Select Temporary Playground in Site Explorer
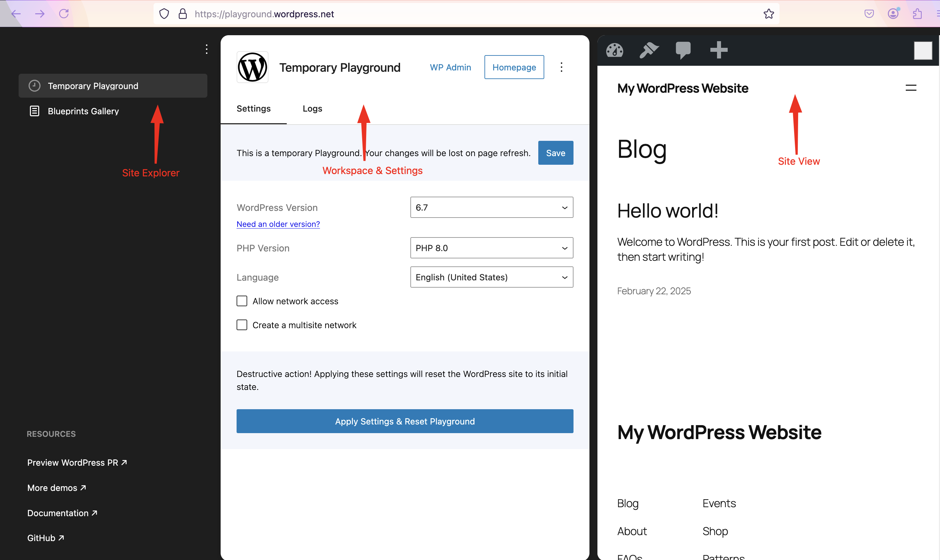Viewport: 940px width, 560px height. tap(113, 86)
